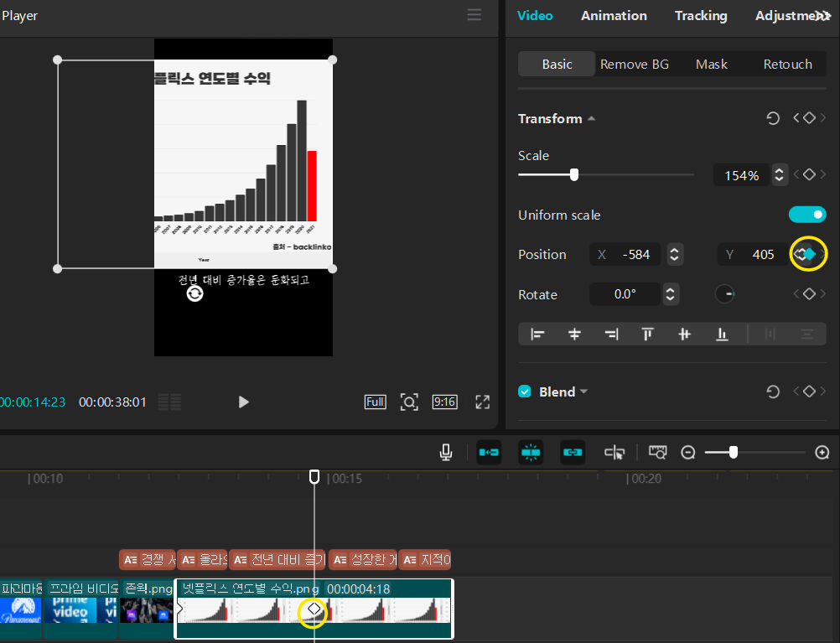
Task: Adjust the Rotate value stepper
Action: tap(670, 294)
